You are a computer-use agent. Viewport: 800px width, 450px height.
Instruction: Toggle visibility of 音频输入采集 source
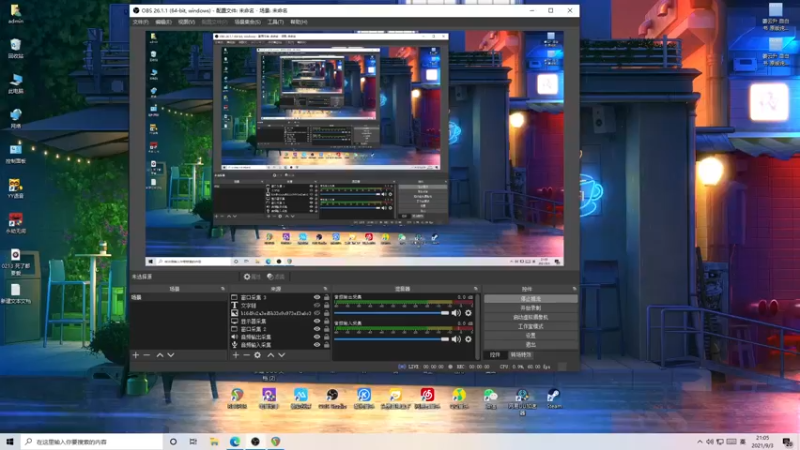point(317,345)
